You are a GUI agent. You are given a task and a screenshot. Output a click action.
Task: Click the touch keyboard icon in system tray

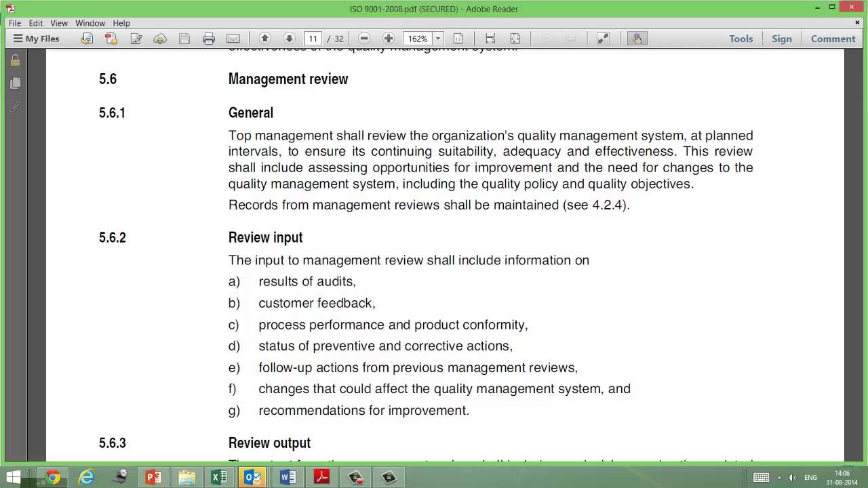pos(761,477)
